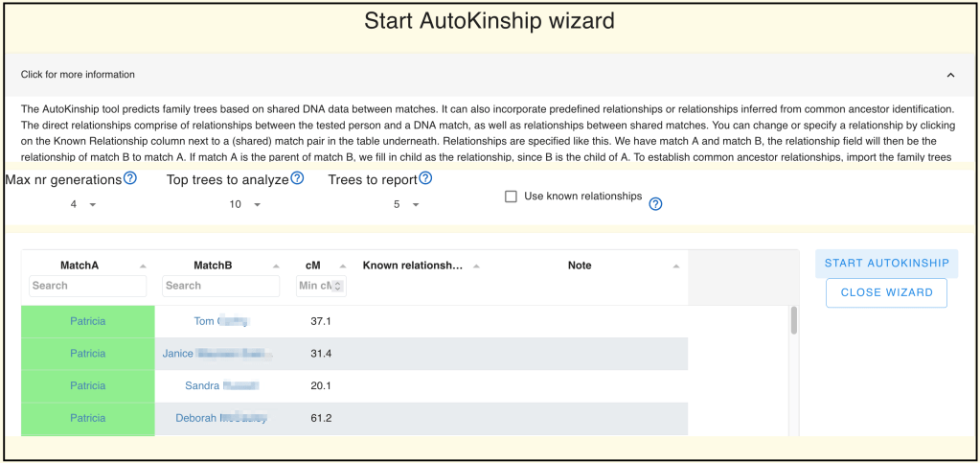Click help icon next to Max nr generations
The width and height of the screenshot is (980, 463).
(130, 178)
